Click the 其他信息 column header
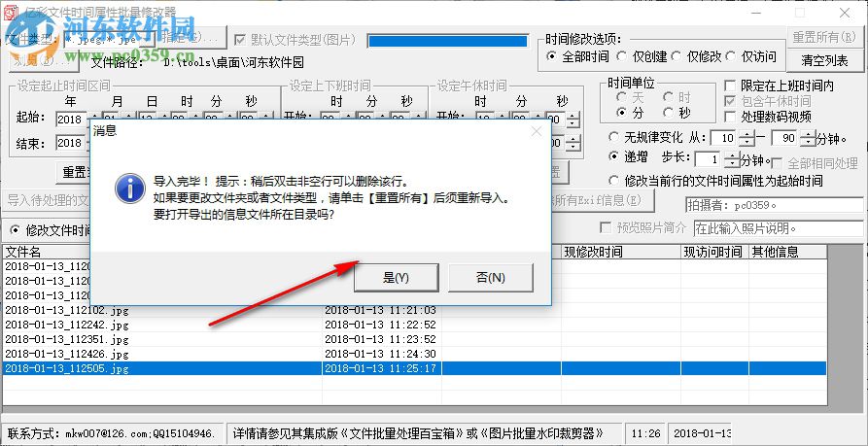 [787, 253]
